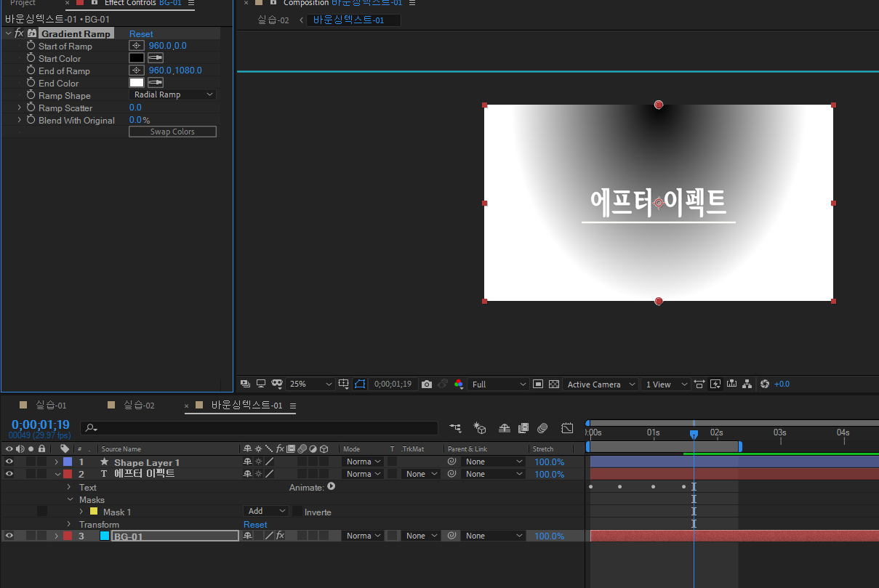Toggle Pixel Aspect Ratio Correction icon

coord(699,384)
